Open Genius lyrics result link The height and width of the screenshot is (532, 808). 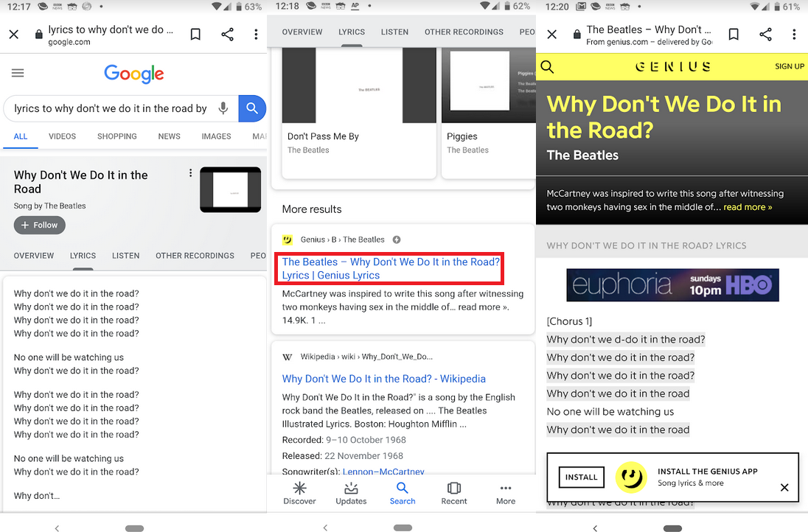point(389,268)
